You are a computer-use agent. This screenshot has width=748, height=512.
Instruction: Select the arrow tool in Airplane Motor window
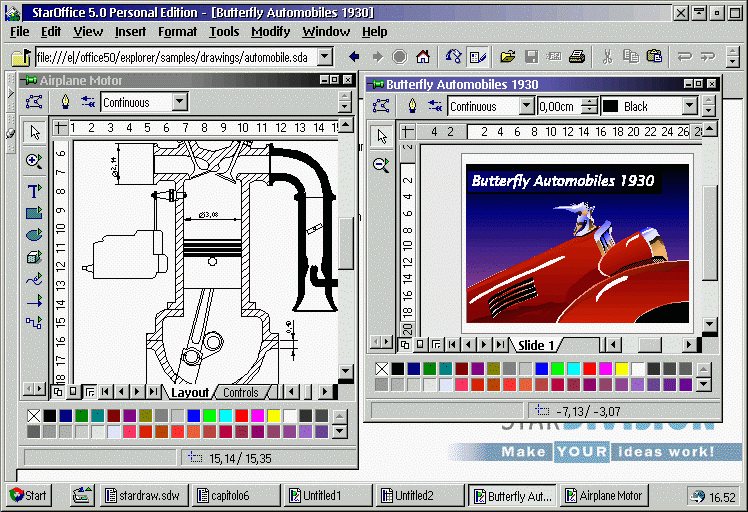35,132
